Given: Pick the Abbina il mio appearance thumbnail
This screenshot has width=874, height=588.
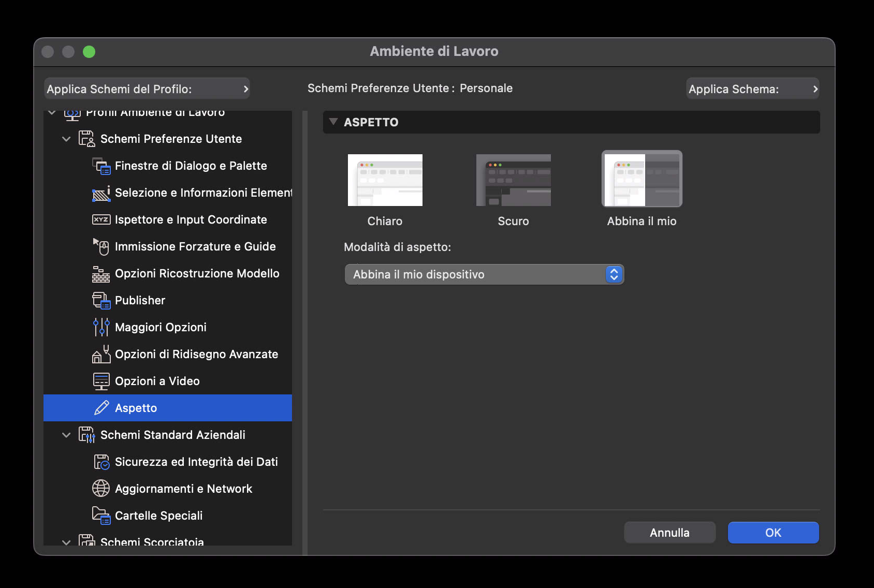Looking at the screenshot, I should (x=642, y=179).
